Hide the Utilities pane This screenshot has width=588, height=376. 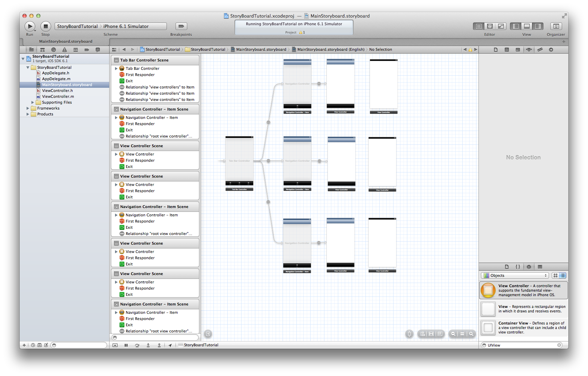tap(538, 26)
